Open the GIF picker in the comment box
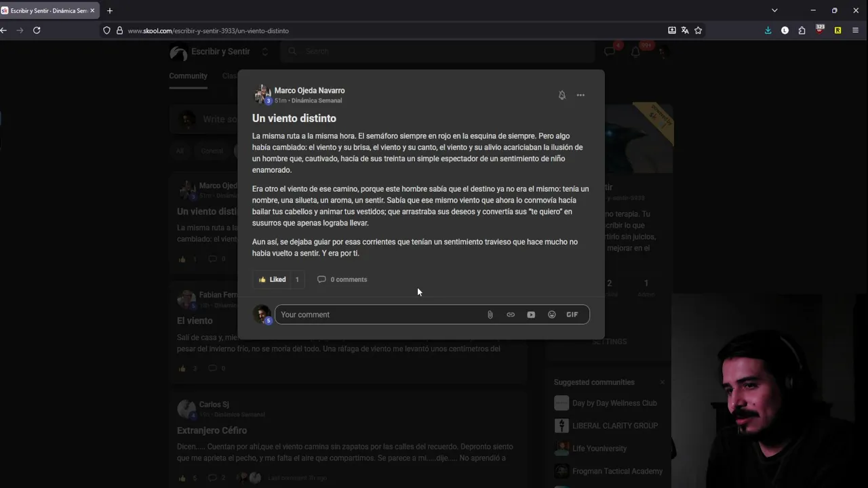 572,314
